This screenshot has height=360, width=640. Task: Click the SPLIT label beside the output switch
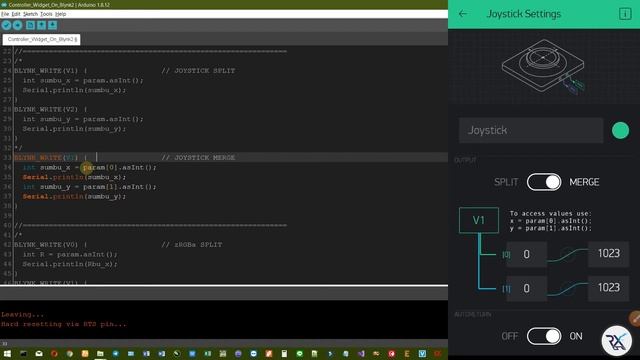click(x=506, y=182)
